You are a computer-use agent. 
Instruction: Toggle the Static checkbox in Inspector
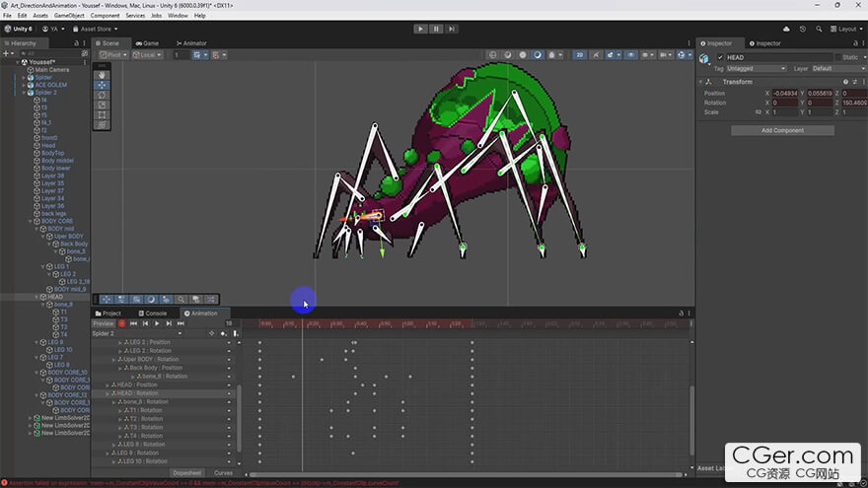[838, 57]
